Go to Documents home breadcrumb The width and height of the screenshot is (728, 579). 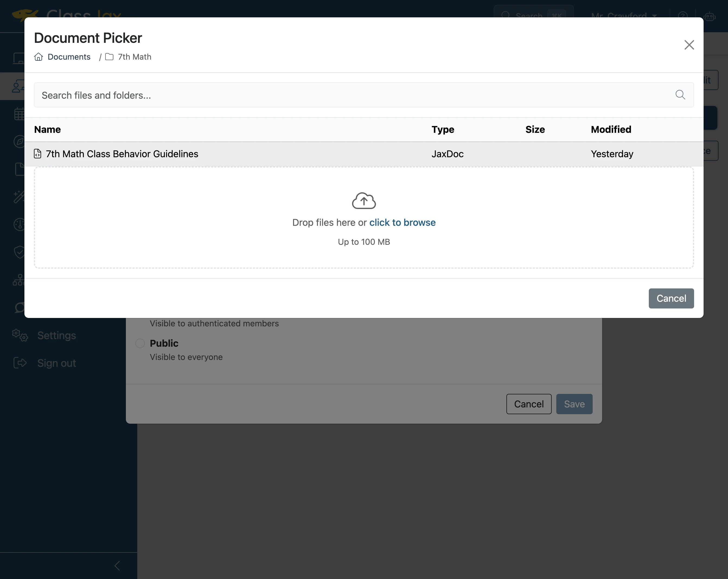click(x=69, y=57)
